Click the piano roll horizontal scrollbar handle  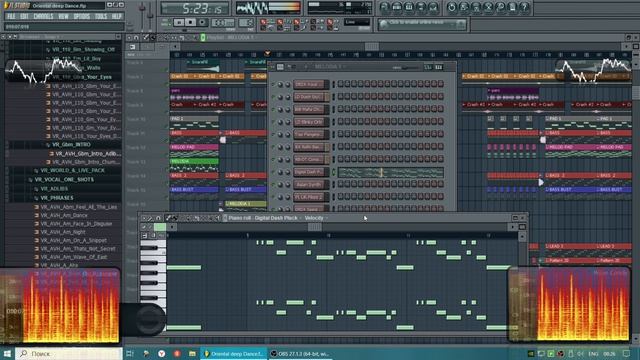[x=314, y=227]
